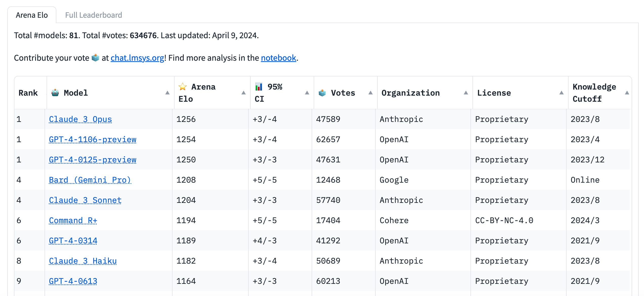Viewport: 644px width, 296px height.
Task: Sort by the Knowledge Cutoff column arrow
Action: pyautogui.click(x=627, y=93)
